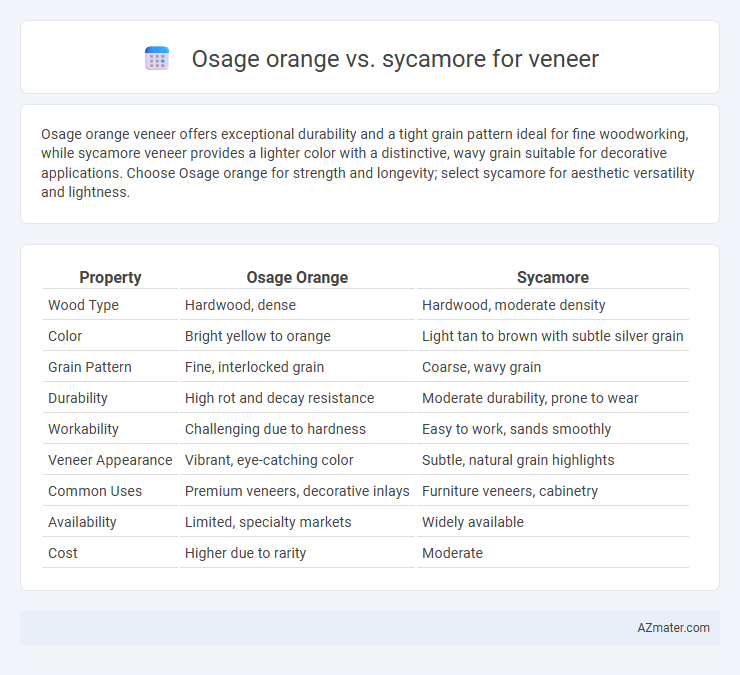Click 'Vibrant, eye-catching color' cell
This screenshot has height=675, width=740.
coord(269,460)
